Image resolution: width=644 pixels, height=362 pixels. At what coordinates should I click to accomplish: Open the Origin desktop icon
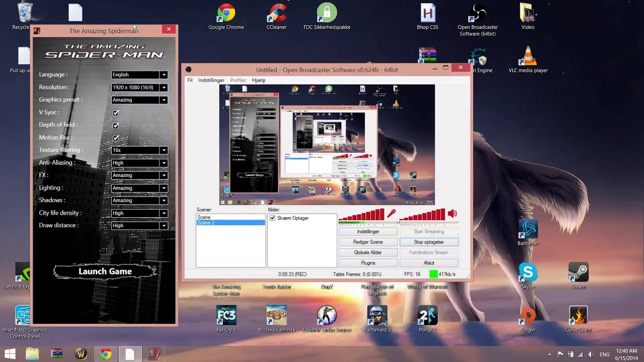528,319
